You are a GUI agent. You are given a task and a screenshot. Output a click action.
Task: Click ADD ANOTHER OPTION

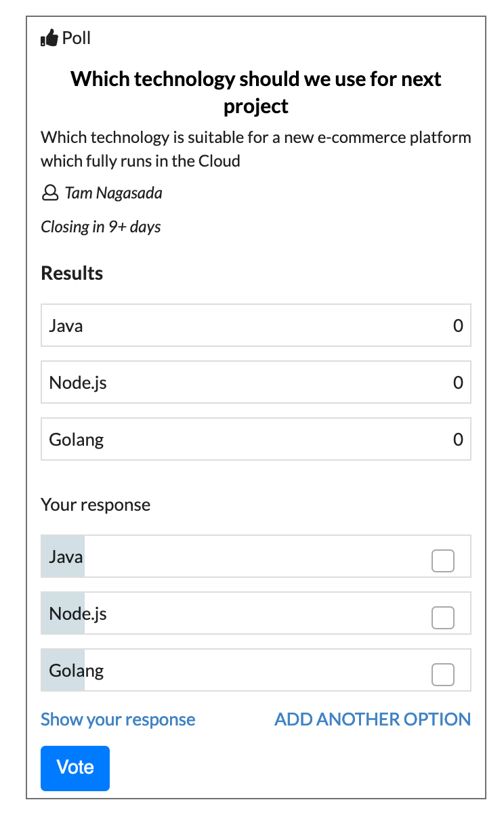coord(373,719)
